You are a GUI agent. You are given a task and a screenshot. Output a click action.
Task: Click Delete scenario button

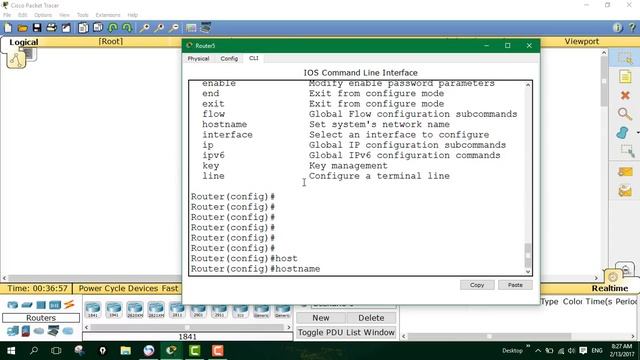click(371, 318)
